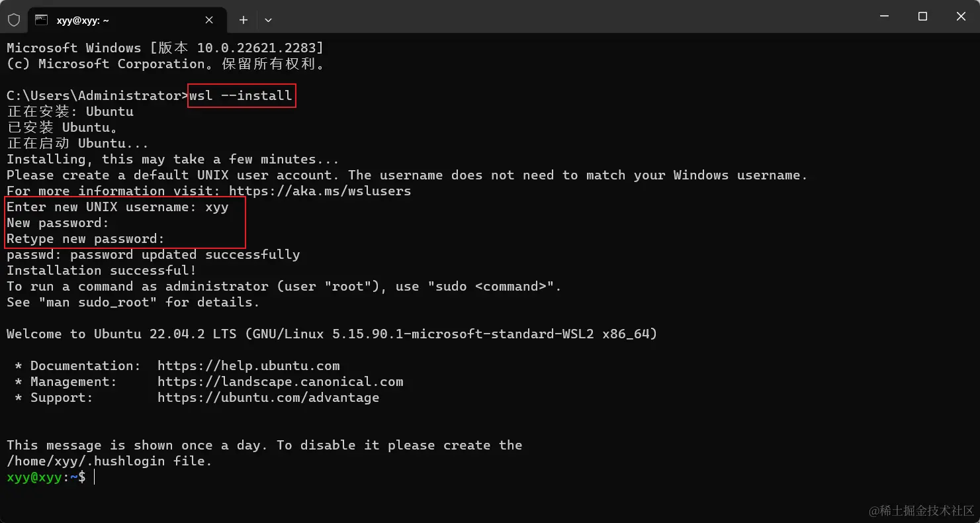This screenshot has height=523, width=980.
Task: Open the ubuntu.com/advantage support link
Action: tap(268, 398)
